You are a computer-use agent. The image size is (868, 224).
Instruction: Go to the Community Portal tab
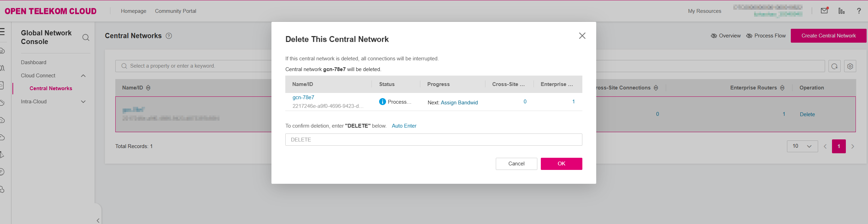coord(176,11)
